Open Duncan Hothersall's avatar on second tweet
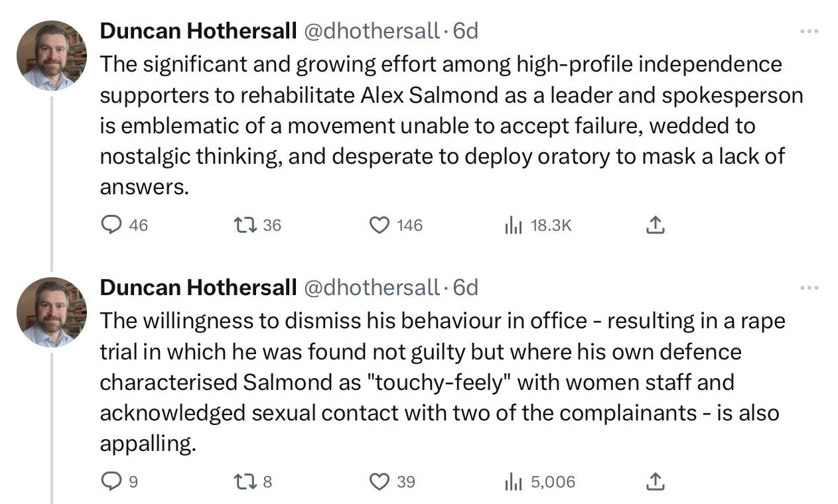The width and height of the screenshot is (838, 504). [x=52, y=312]
